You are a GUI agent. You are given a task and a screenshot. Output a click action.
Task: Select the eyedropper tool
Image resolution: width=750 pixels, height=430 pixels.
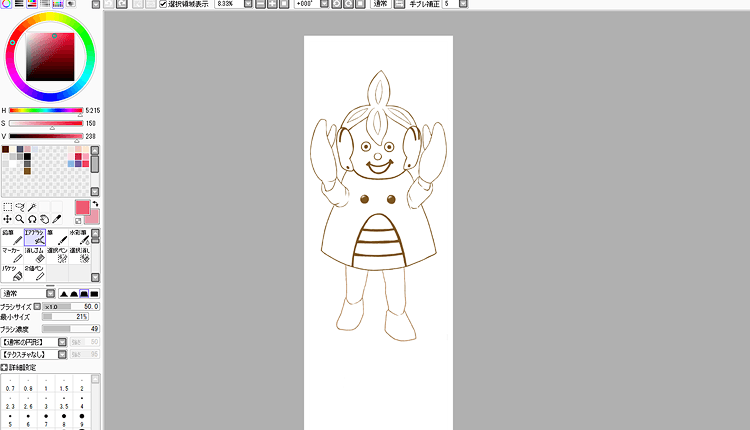[57, 219]
